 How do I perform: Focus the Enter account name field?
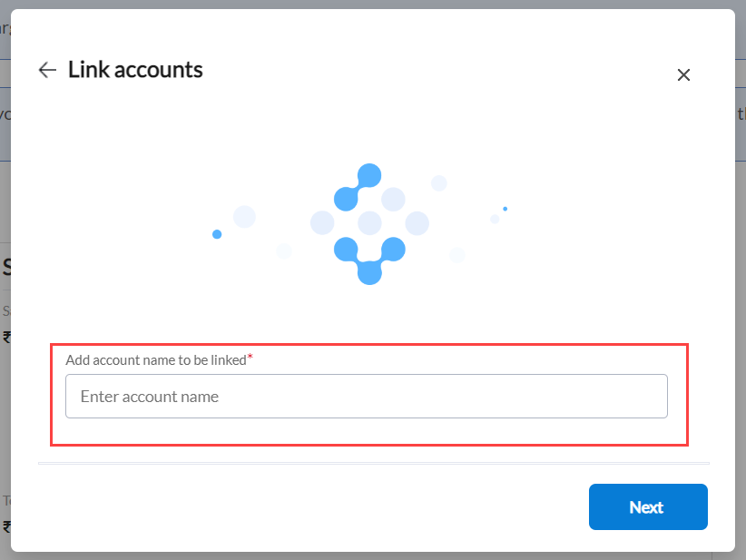click(x=367, y=397)
